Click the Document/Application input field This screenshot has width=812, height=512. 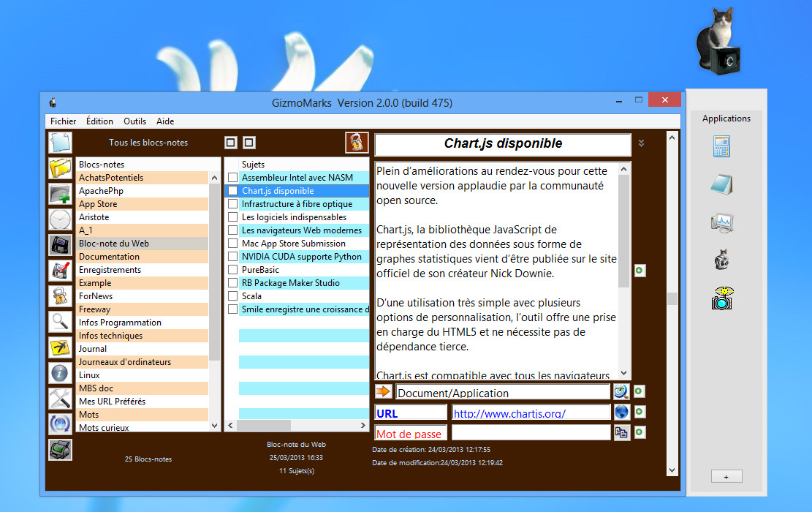click(x=503, y=392)
